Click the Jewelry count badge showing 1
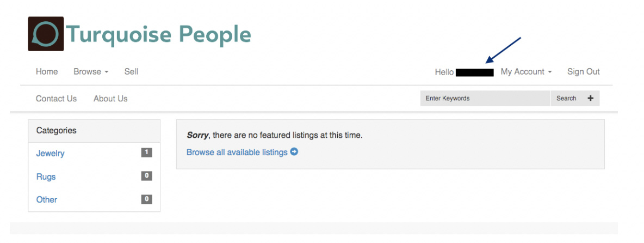644x243 pixels. click(x=147, y=153)
